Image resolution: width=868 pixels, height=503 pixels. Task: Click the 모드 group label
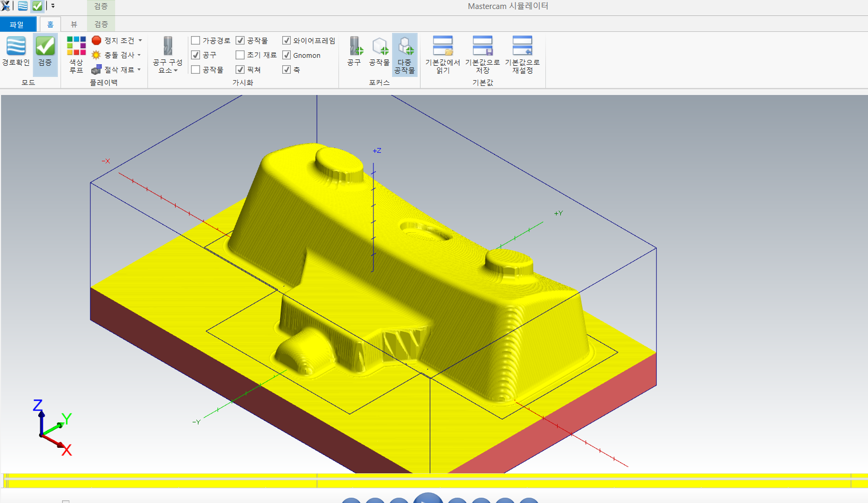(x=28, y=83)
